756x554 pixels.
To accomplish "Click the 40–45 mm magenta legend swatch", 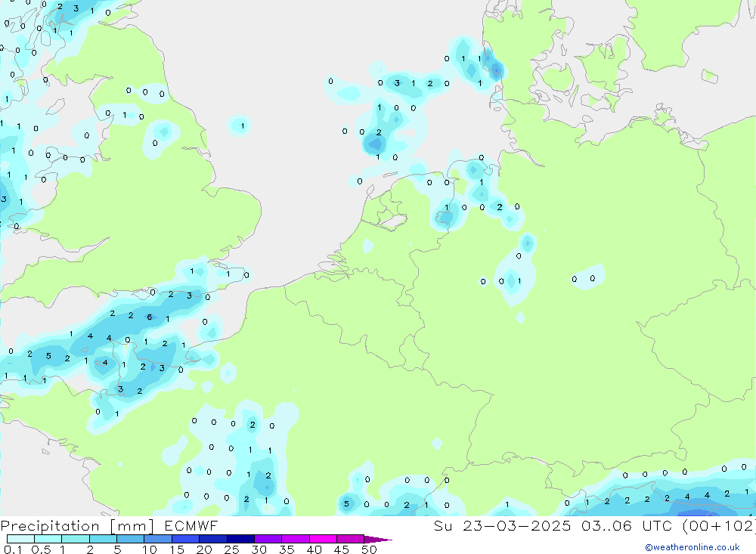I will (323, 539).
